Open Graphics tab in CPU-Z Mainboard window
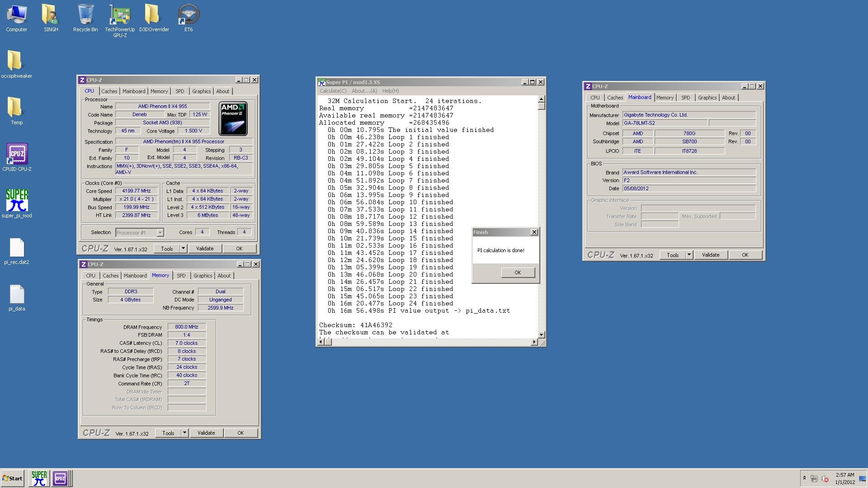This screenshot has height=488, width=868. (x=707, y=98)
